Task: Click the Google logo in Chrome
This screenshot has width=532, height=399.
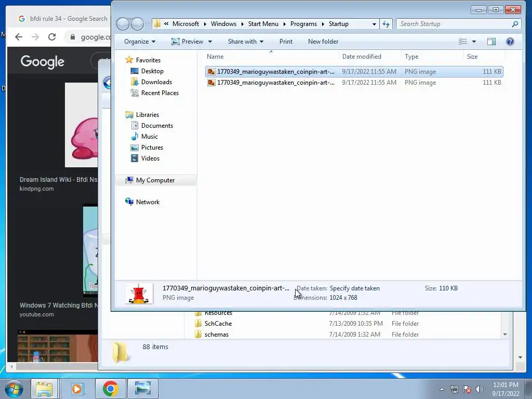Action: pyautogui.click(x=43, y=62)
